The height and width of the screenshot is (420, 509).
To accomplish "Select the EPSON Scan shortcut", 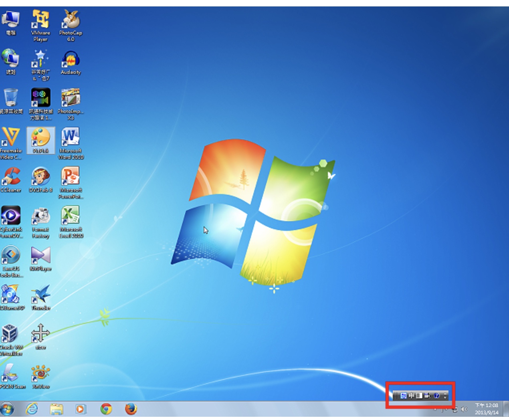I will [12, 376].
